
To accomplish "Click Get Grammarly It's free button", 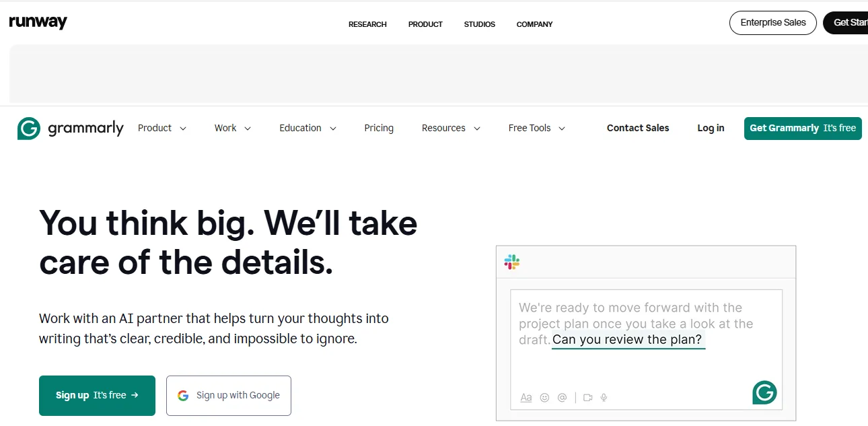I will [803, 128].
